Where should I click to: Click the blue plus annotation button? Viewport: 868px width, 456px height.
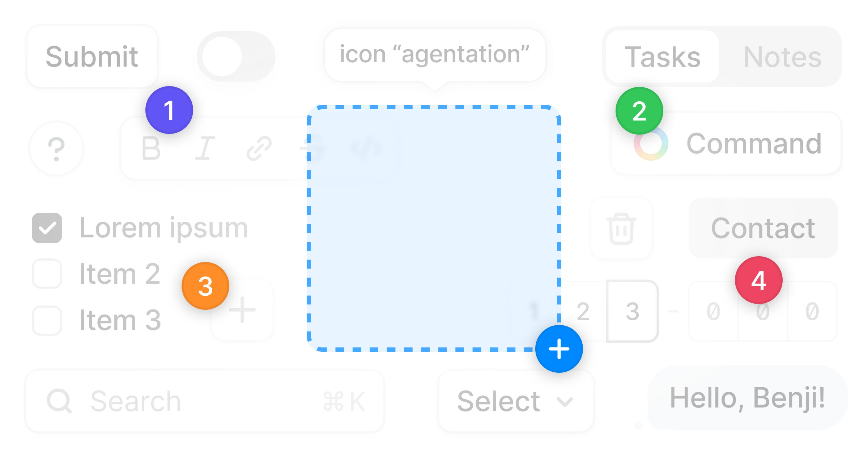point(559,349)
